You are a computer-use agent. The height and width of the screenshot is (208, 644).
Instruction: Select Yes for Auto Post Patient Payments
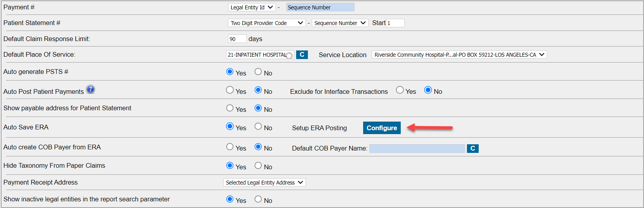[230, 90]
